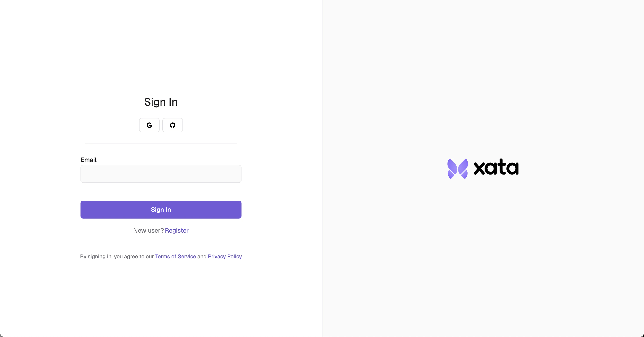
Task: Open the Privacy Policy
Action: (225, 256)
